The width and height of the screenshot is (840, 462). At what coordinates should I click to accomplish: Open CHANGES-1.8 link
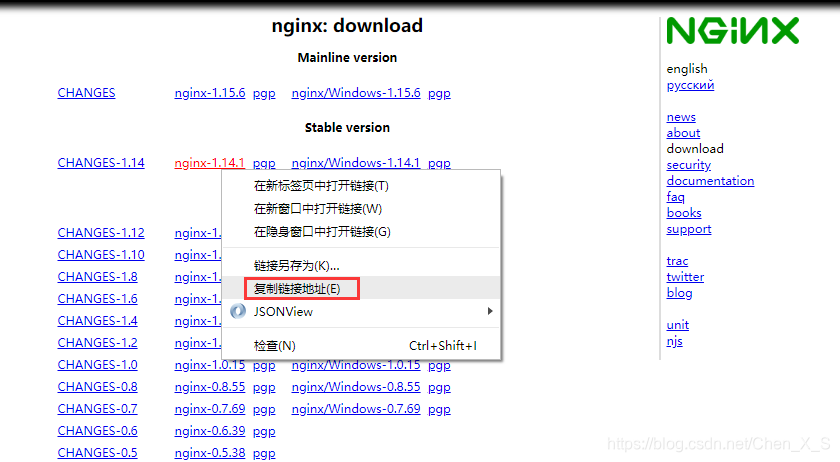(98, 277)
